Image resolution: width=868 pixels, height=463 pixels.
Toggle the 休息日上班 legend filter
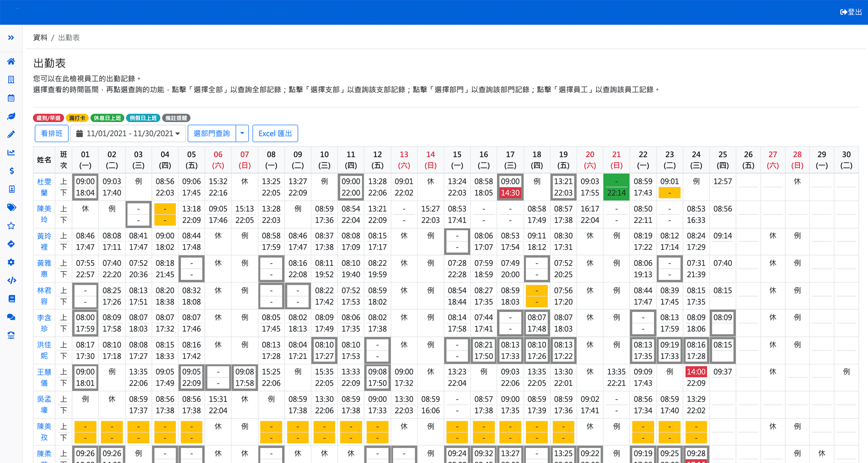tap(107, 118)
